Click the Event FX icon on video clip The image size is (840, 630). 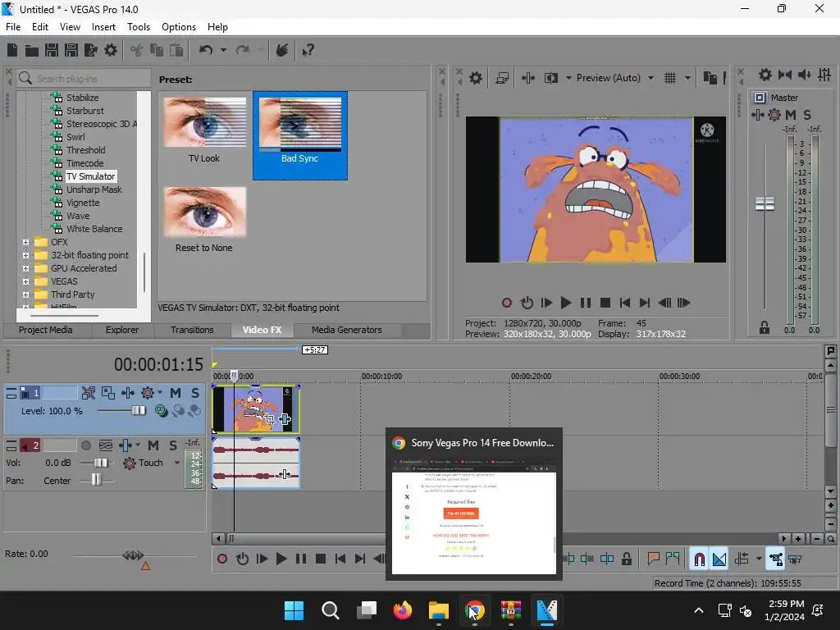pyautogui.click(x=285, y=418)
